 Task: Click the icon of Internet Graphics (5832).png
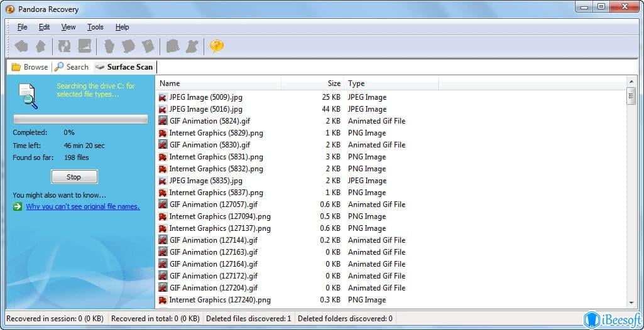(163, 169)
